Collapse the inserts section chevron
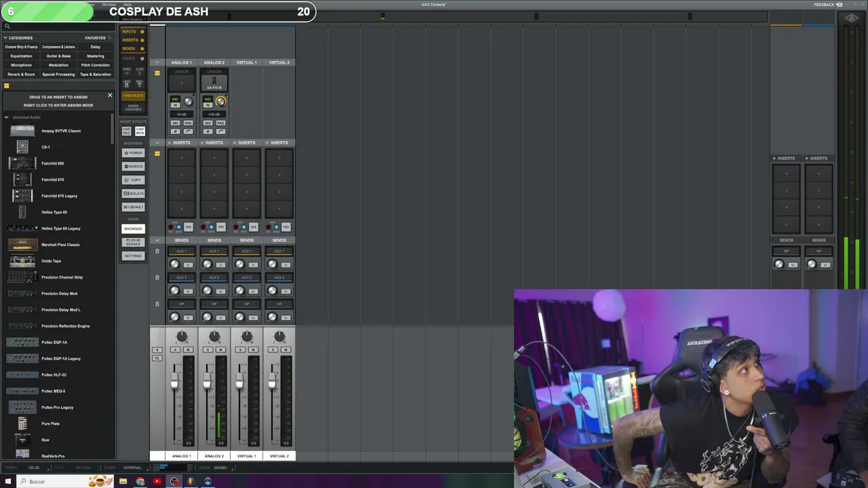868x488 pixels. [157, 142]
